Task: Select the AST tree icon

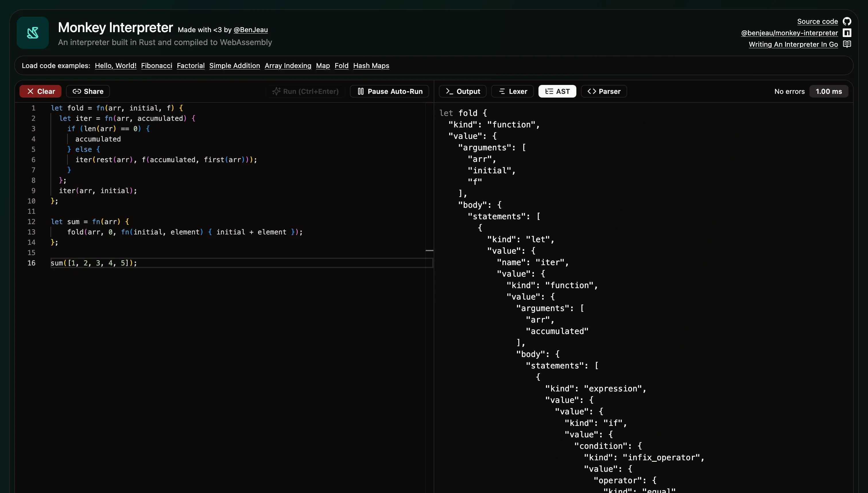Action: point(549,92)
